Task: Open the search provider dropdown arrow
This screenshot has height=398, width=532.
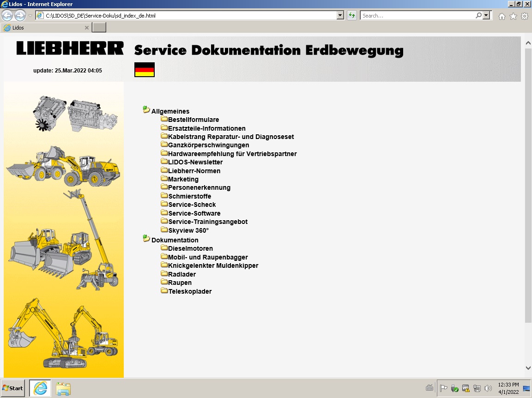Action: (x=486, y=16)
